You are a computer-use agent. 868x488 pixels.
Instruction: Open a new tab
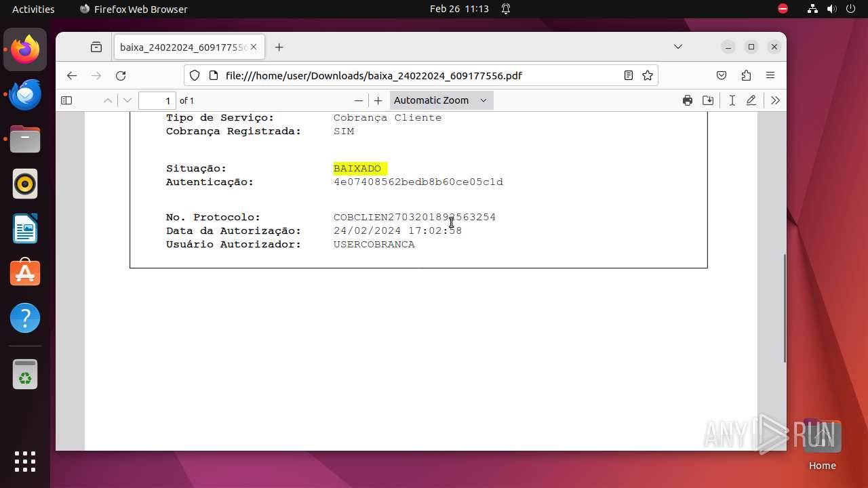279,47
